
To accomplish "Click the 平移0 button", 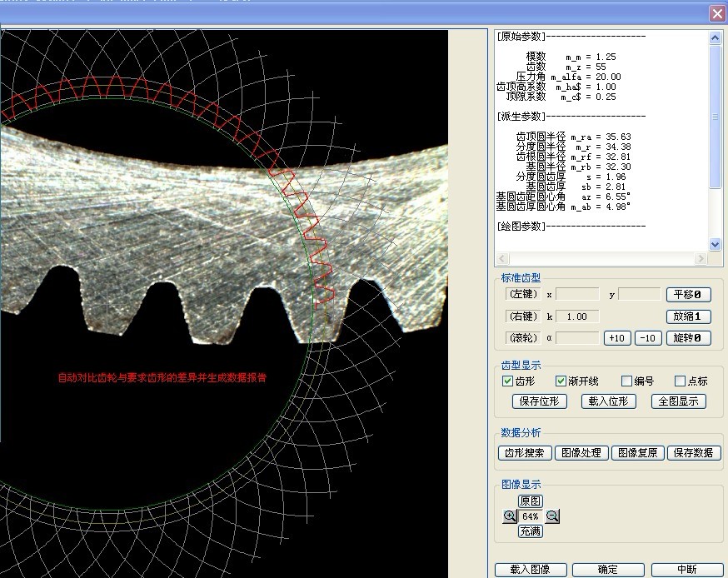I will tap(688, 294).
